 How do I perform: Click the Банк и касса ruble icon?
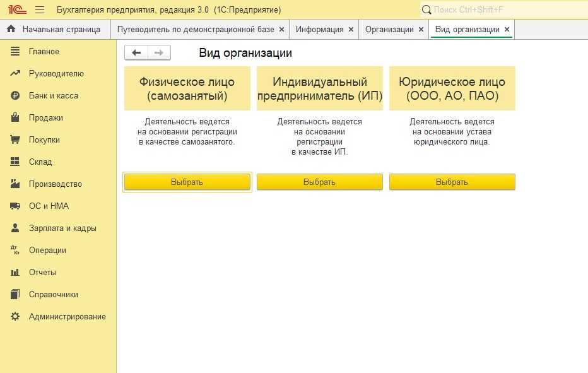coord(16,95)
